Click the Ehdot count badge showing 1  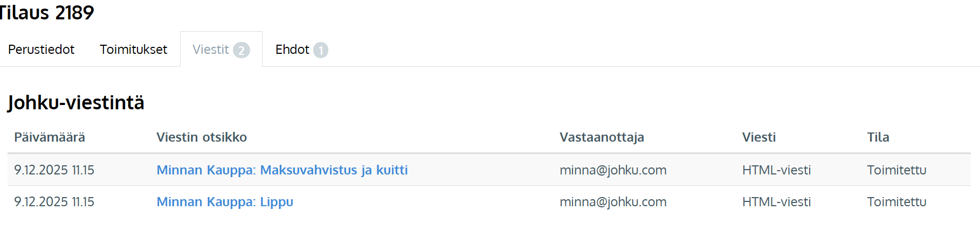coord(321,50)
